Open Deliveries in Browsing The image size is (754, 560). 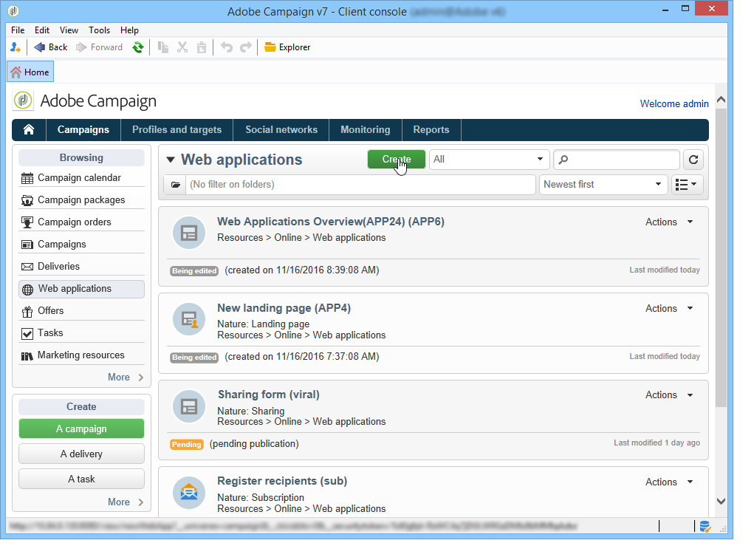82,266
